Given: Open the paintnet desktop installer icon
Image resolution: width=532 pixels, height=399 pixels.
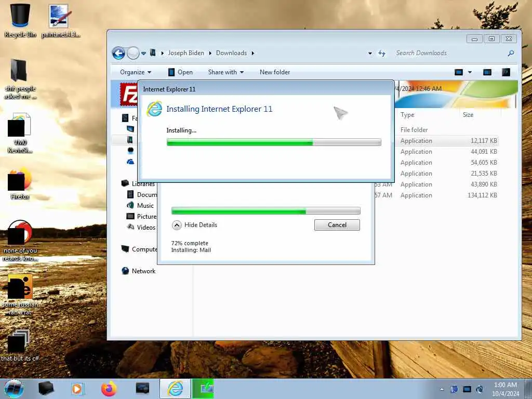Looking at the screenshot, I should (60, 20).
